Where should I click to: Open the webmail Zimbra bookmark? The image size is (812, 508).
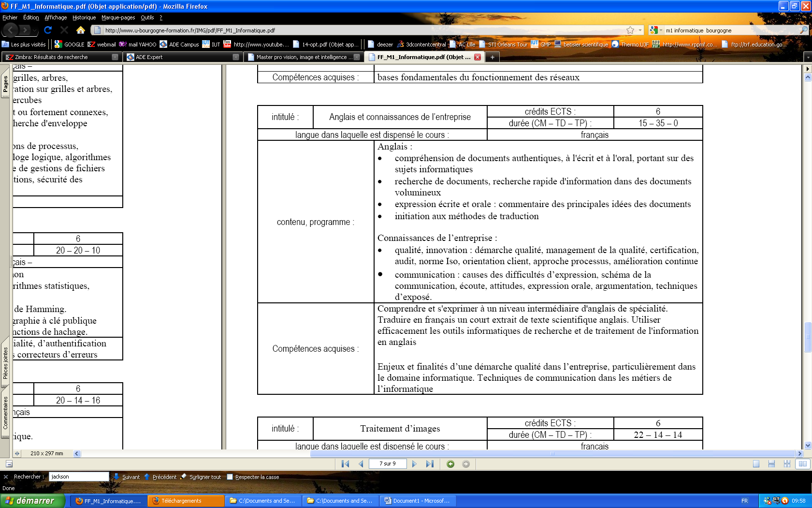click(102, 44)
